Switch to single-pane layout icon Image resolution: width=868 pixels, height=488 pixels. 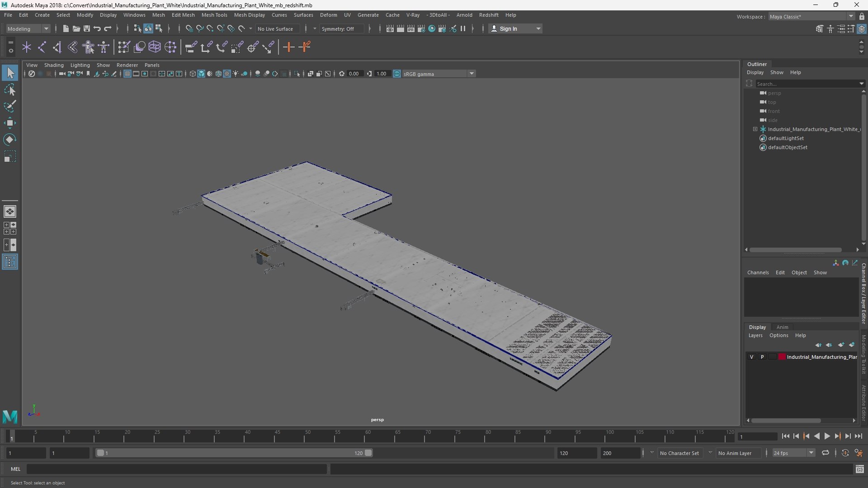click(10, 211)
